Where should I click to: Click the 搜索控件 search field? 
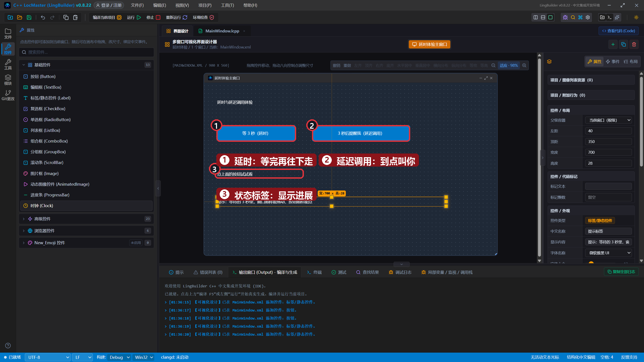point(87,52)
